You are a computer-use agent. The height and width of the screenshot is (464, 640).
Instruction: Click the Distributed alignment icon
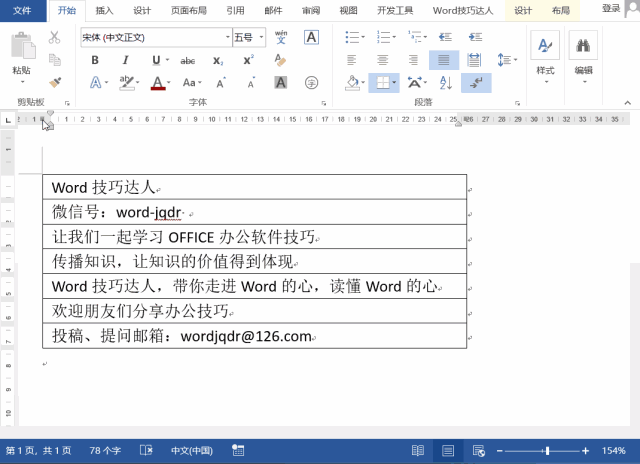(x=474, y=60)
